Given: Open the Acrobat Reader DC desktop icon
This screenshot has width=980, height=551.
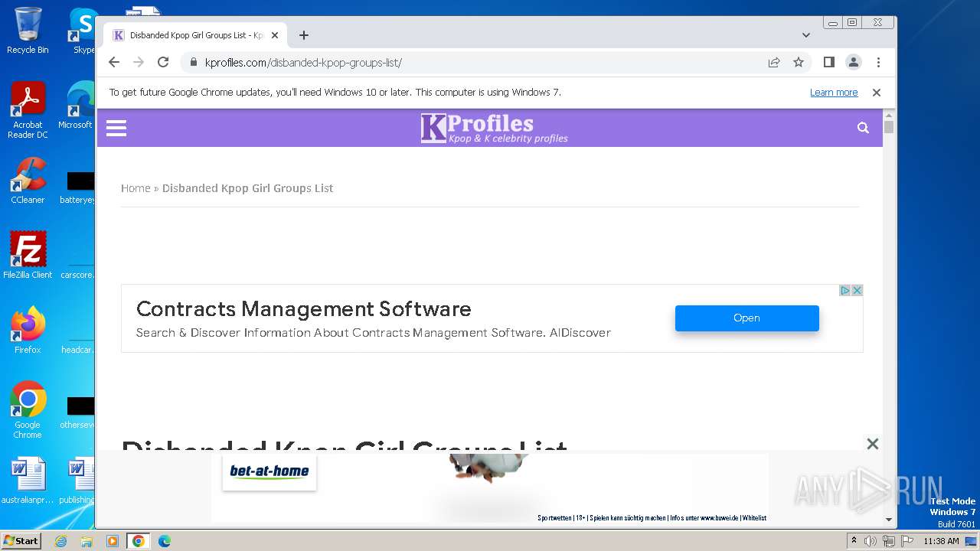Looking at the screenshot, I should pos(28,110).
